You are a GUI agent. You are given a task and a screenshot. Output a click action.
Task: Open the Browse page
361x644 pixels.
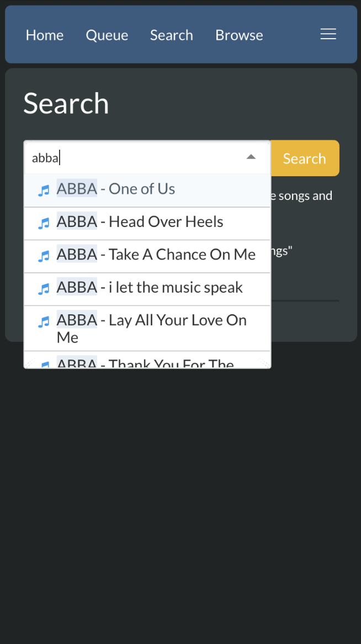coord(239,35)
